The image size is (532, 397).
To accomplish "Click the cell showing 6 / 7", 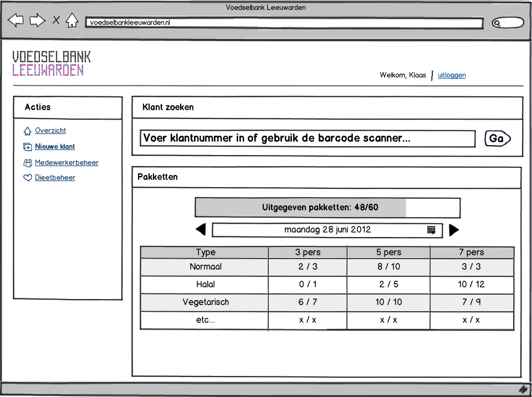I will pyautogui.click(x=308, y=302).
